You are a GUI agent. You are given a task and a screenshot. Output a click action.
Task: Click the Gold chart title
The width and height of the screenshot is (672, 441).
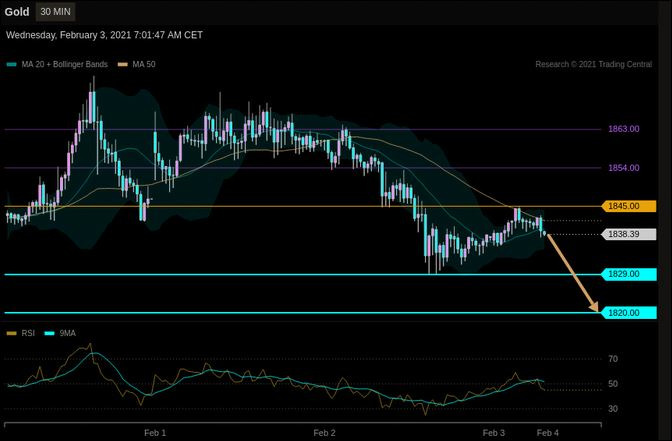click(17, 12)
